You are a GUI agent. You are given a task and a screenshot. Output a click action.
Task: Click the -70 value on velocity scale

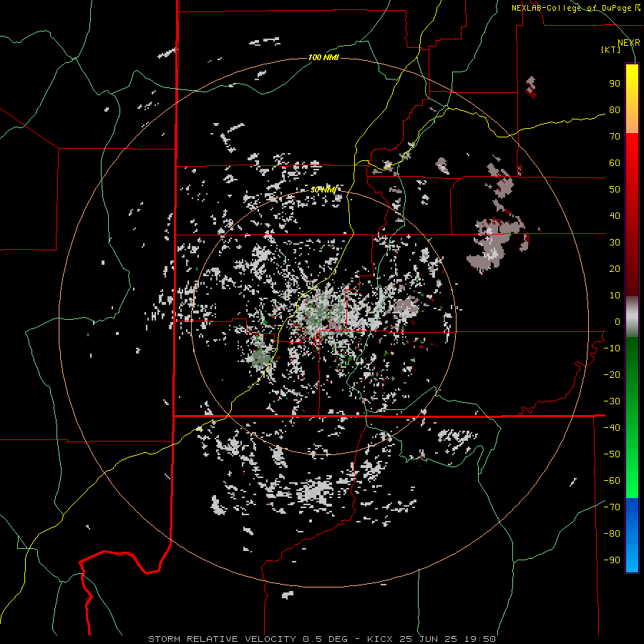612,507
